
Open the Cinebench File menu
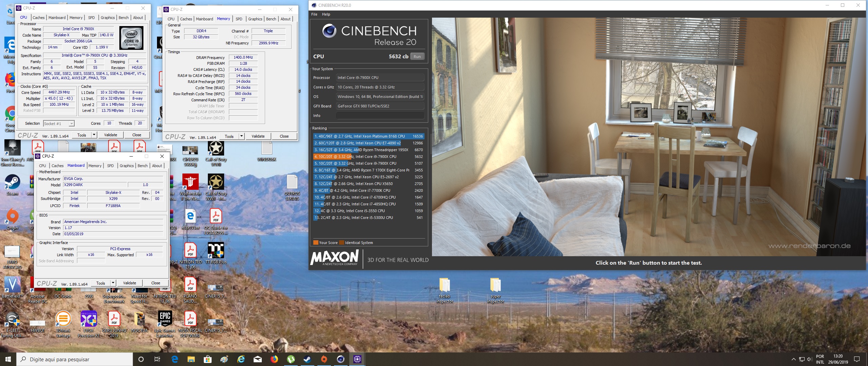pos(314,14)
